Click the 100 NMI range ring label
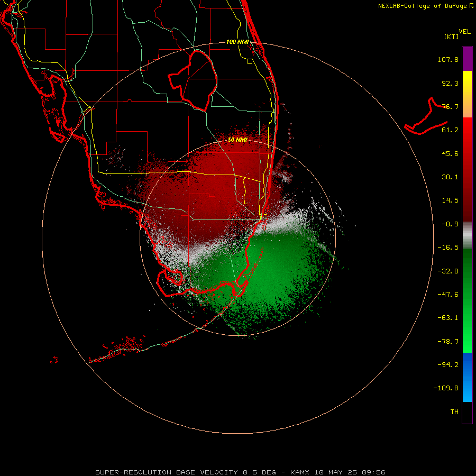476x476 pixels. tap(237, 42)
